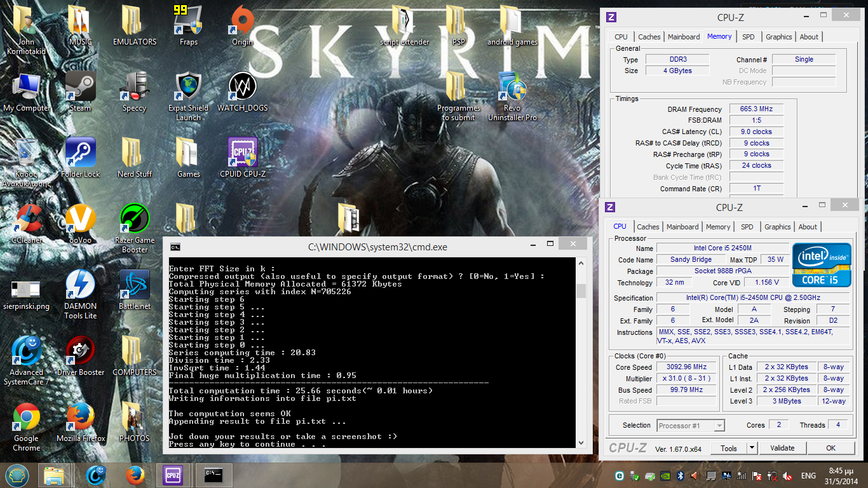
Task: Open Graphics tab in the lower CPU-Z window
Action: point(778,227)
